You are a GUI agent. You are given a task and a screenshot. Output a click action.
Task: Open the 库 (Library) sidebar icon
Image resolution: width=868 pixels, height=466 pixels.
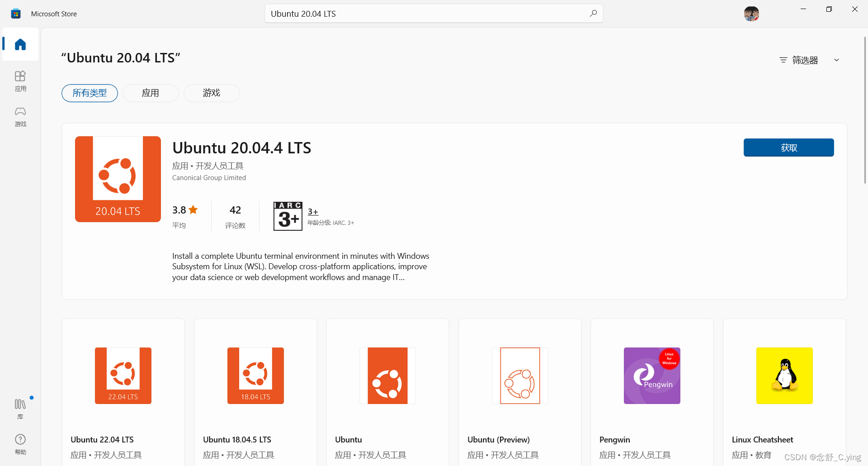coord(20,409)
